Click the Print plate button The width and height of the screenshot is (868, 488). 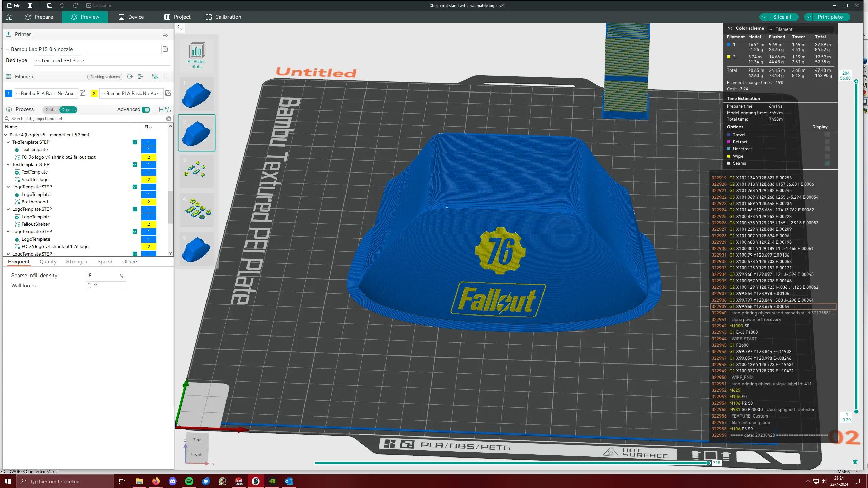(x=830, y=17)
